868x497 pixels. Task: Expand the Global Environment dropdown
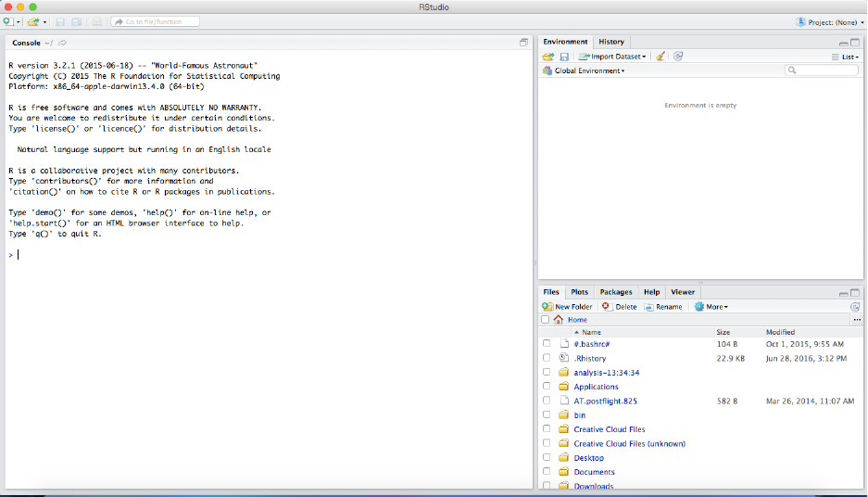click(589, 70)
